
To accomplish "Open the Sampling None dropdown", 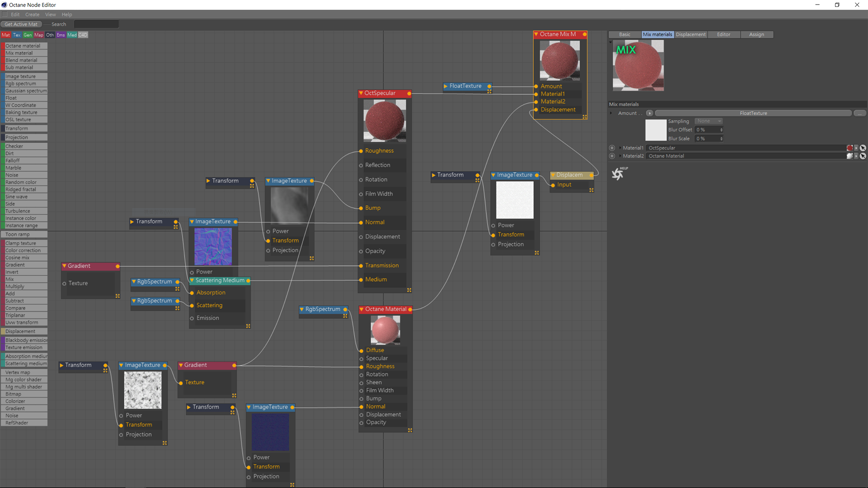I will coord(708,121).
